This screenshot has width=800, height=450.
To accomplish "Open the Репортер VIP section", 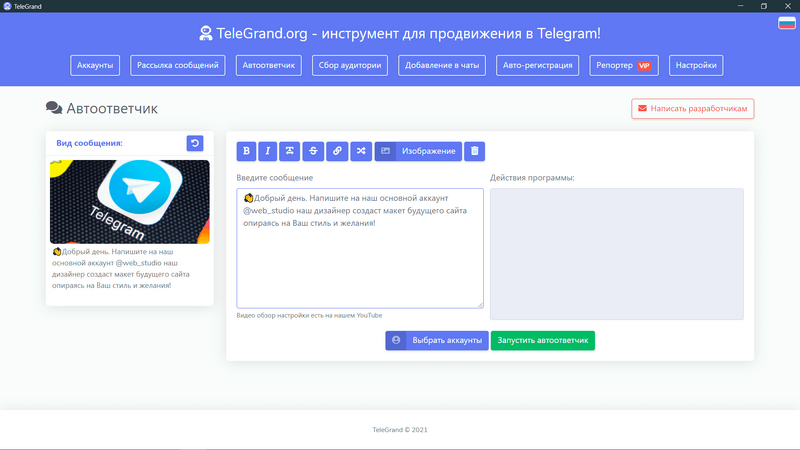I will pyautogui.click(x=624, y=65).
